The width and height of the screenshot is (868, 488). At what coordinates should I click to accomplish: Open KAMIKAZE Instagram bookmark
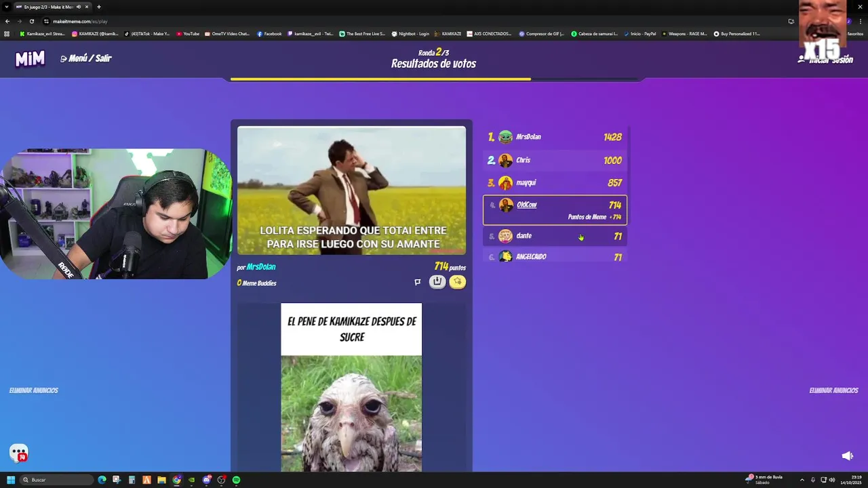click(95, 33)
